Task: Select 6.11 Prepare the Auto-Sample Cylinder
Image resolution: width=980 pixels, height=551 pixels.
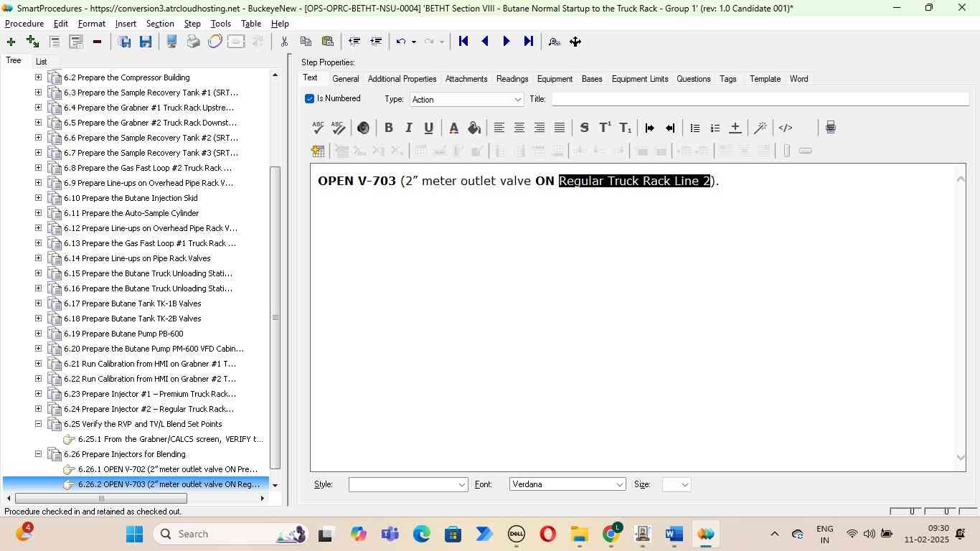Action: [x=131, y=213]
